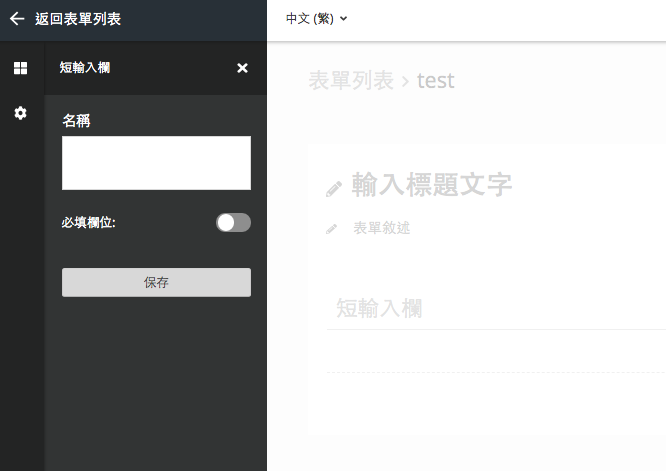Click the 保存 button
666x471 pixels.
[156, 282]
